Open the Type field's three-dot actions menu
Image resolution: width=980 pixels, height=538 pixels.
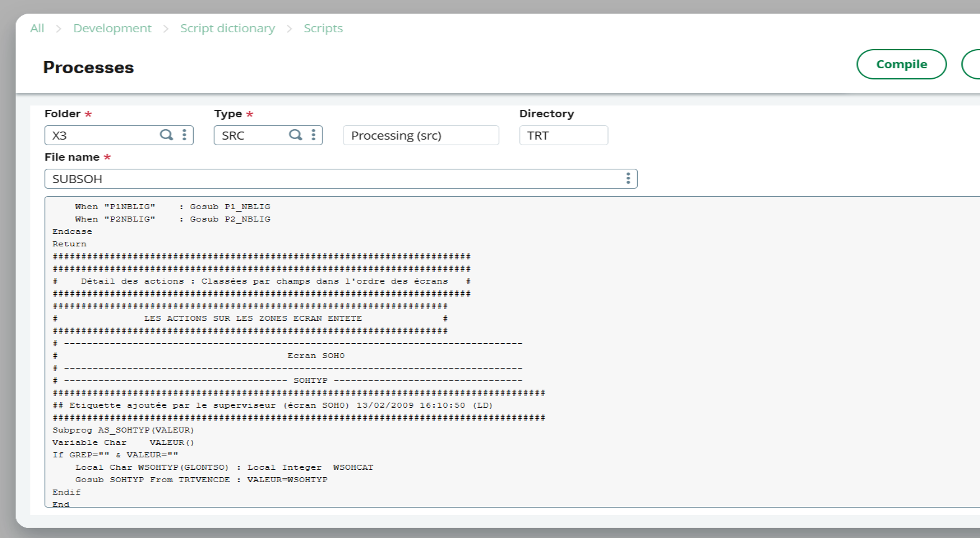tap(314, 135)
